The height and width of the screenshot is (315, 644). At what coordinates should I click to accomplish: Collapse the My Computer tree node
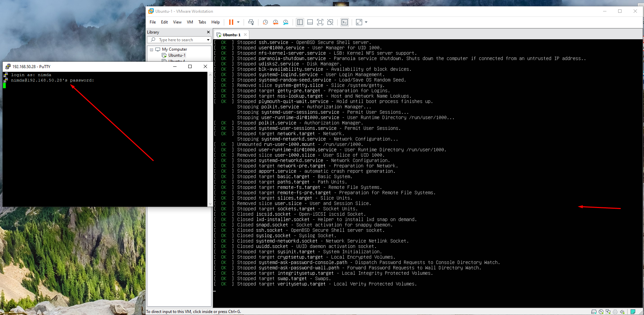pos(151,50)
